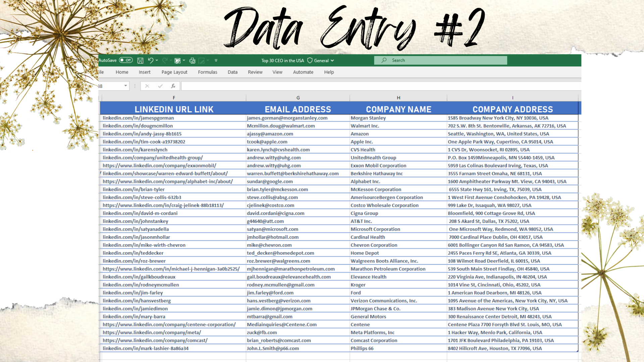This screenshot has height=362, width=644.
Task: Click the table format quick access icon
Action: coord(178,61)
